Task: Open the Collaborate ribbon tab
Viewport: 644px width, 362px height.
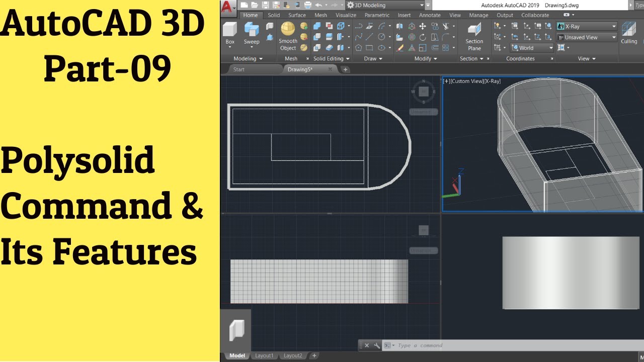Action: pos(535,15)
